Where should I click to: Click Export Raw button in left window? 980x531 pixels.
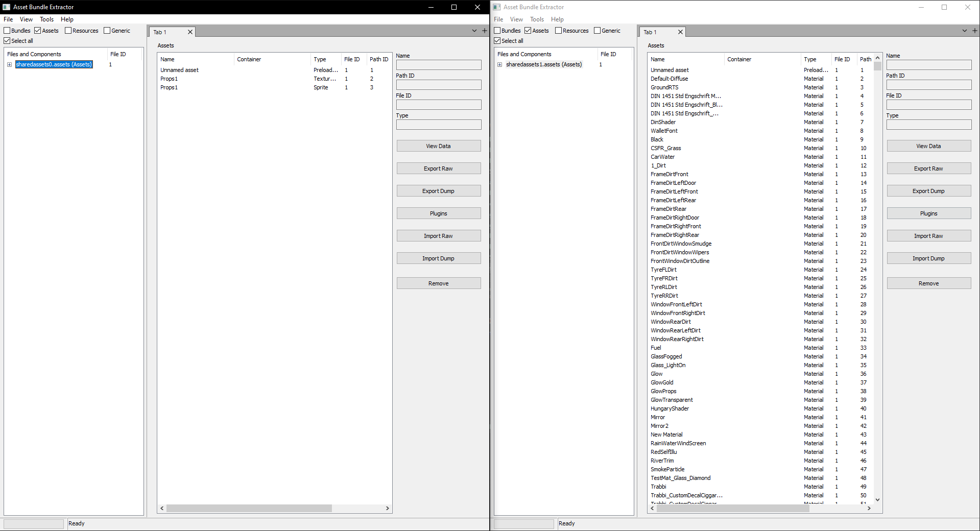[x=439, y=168]
